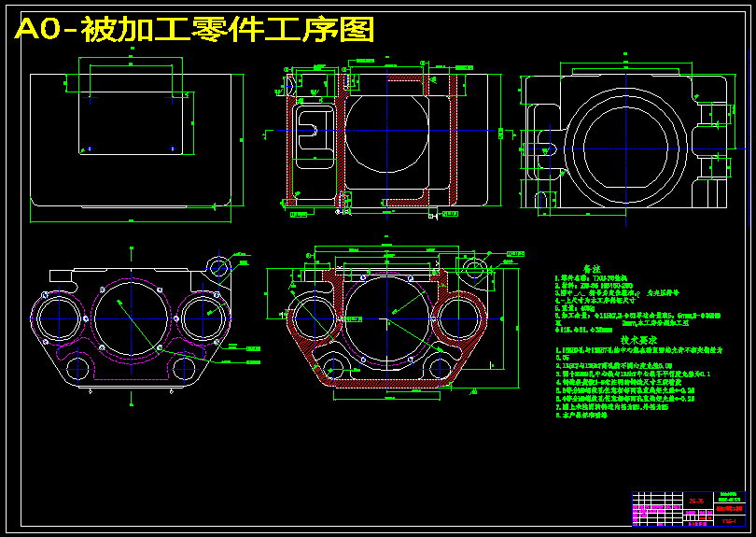Click the last technical requirement line 8

pyautogui.click(x=581, y=415)
